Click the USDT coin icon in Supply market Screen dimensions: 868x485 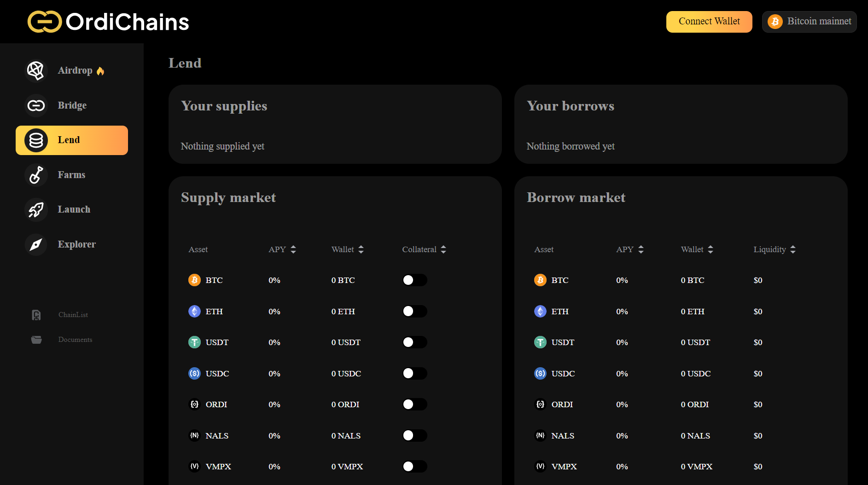click(x=194, y=342)
